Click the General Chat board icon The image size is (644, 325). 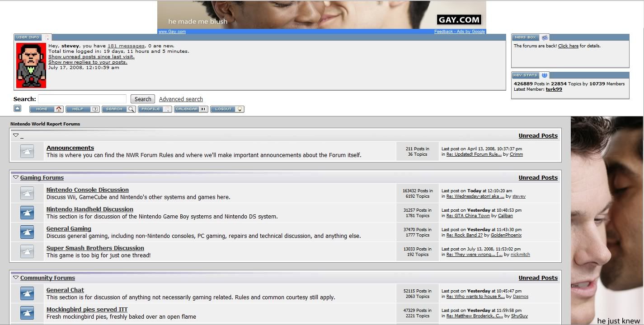pos(27,294)
